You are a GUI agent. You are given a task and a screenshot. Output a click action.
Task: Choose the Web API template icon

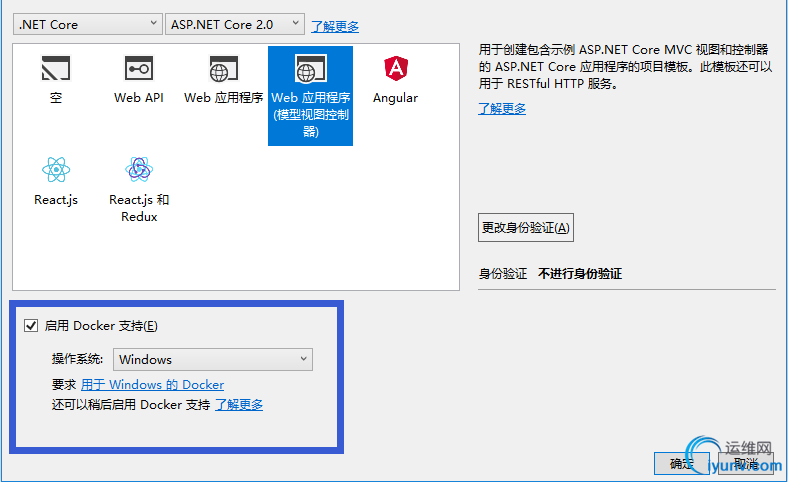coord(139,68)
